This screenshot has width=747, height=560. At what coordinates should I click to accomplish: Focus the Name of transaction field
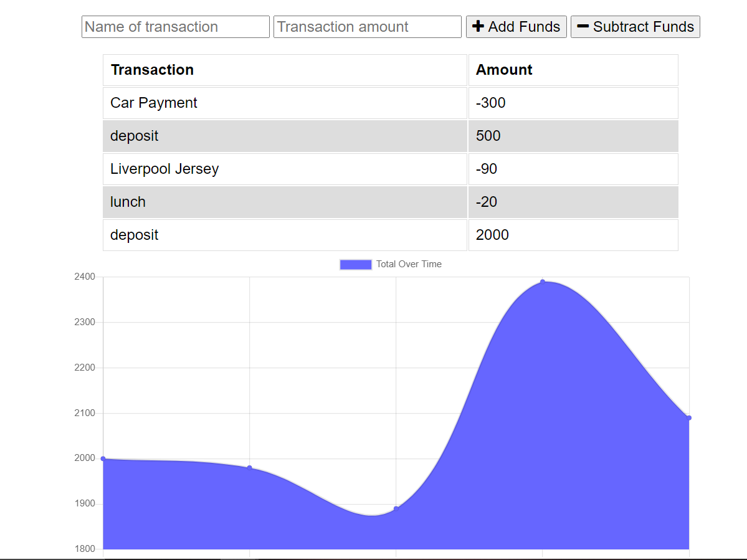tap(175, 27)
